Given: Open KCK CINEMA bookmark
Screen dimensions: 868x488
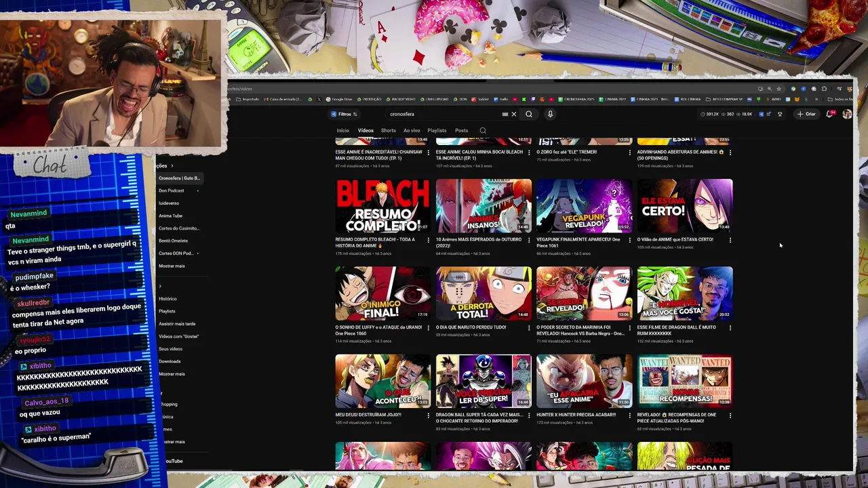Looking at the screenshot, I should pos(688,99).
